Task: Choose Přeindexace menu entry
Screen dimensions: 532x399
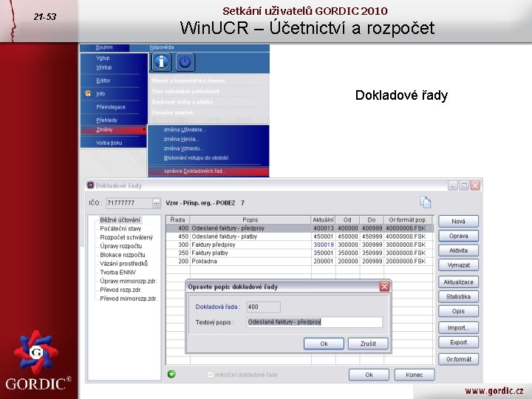Action: [111, 107]
